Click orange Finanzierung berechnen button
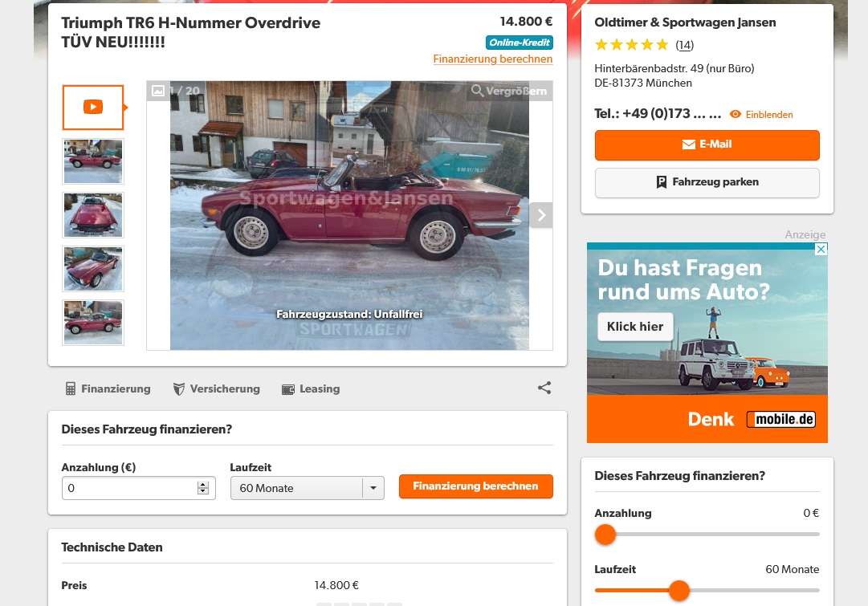This screenshot has height=606, width=868. coord(475,486)
